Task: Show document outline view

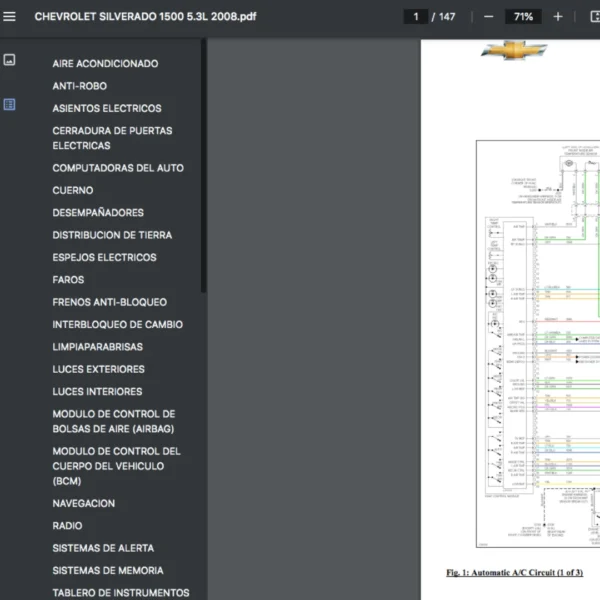Action: tap(10, 104)
